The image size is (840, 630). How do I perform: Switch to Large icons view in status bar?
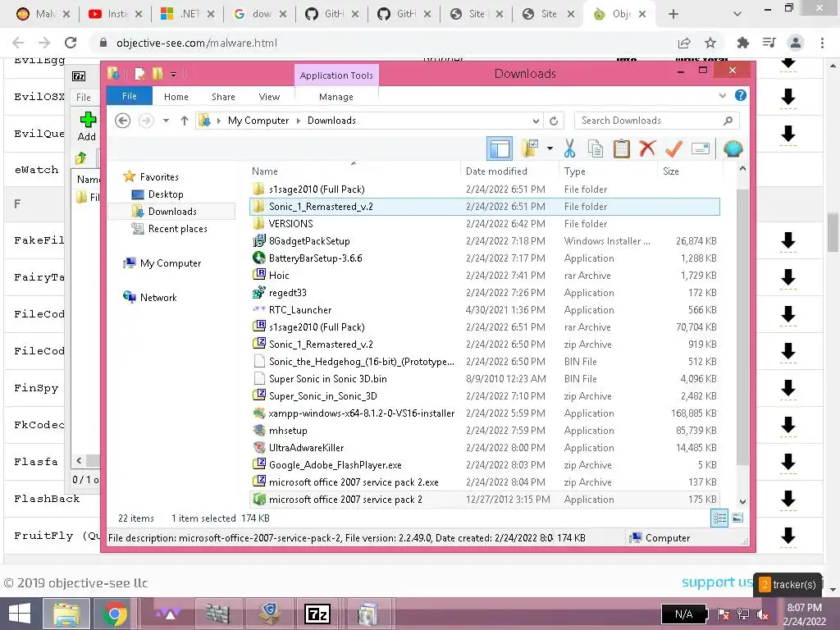(x=737, y=518)
